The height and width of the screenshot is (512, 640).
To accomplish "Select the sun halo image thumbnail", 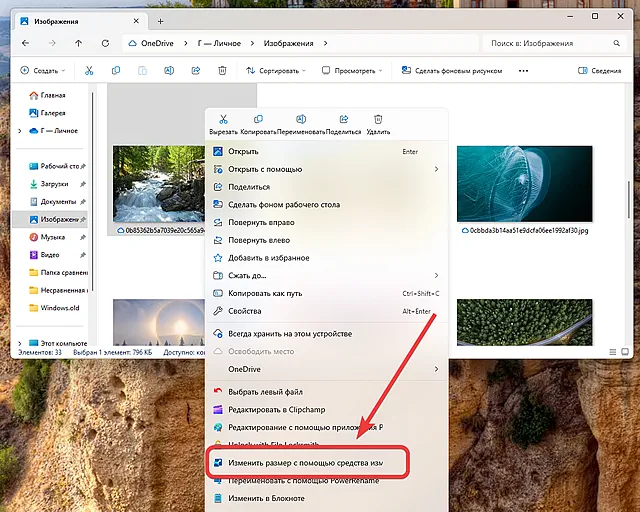I will [159, 322].
